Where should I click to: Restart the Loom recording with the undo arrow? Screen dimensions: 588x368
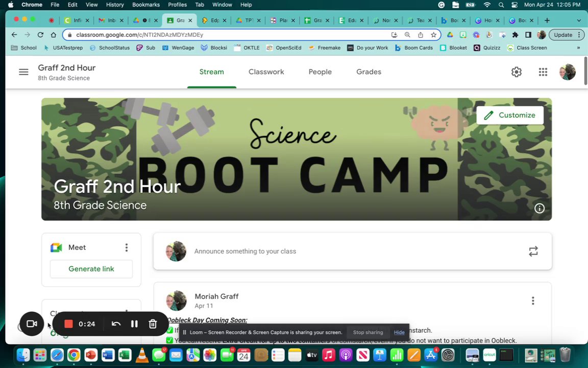click(x=116, y=324)
